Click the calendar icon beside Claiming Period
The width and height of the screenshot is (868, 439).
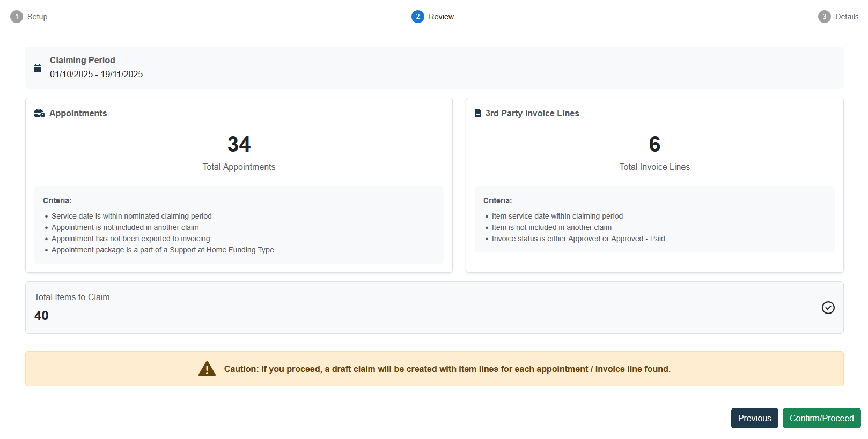coord(38,68)
